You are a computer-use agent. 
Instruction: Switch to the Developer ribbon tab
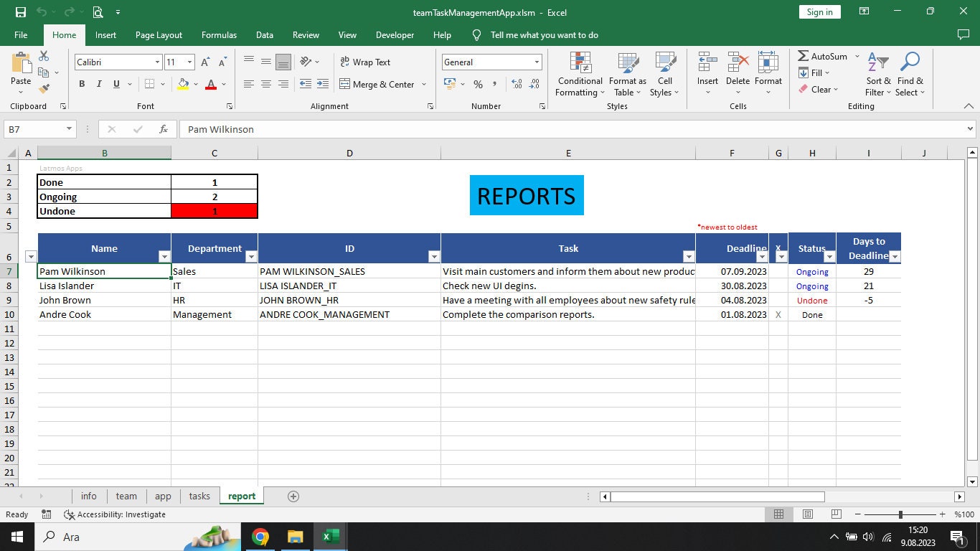[x=395, y=34]
